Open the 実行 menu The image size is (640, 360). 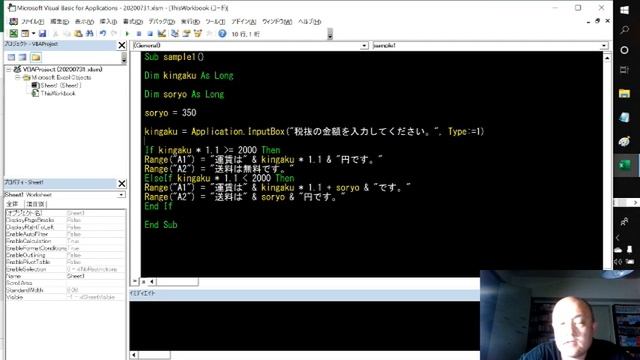pyautogui.click(x=190, y=22)
